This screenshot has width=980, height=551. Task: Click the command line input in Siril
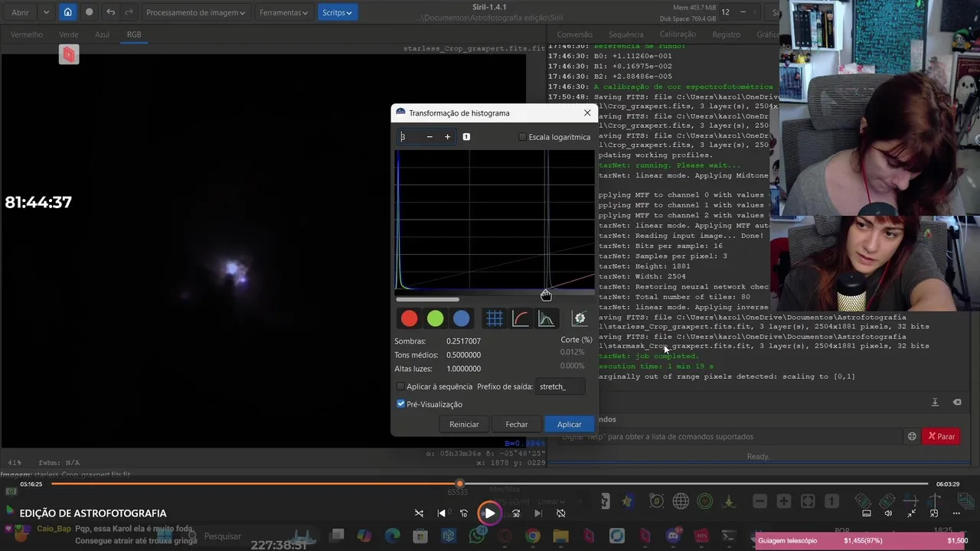pyautogui.click(x=731, y=436)
